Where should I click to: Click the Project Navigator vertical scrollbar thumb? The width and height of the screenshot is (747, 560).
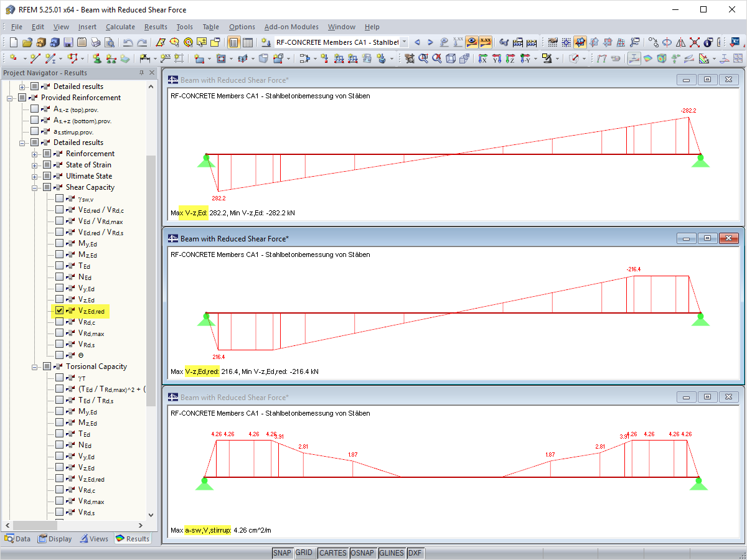(151, 280)
